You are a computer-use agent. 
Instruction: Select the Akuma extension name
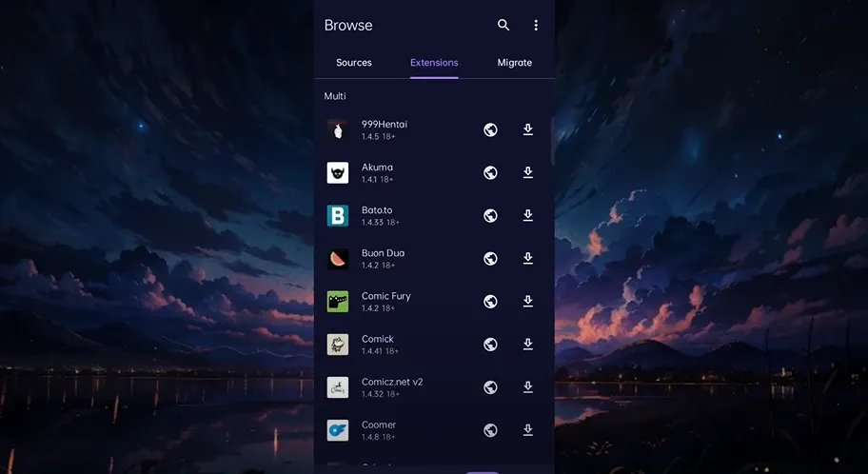coord(377,168)
